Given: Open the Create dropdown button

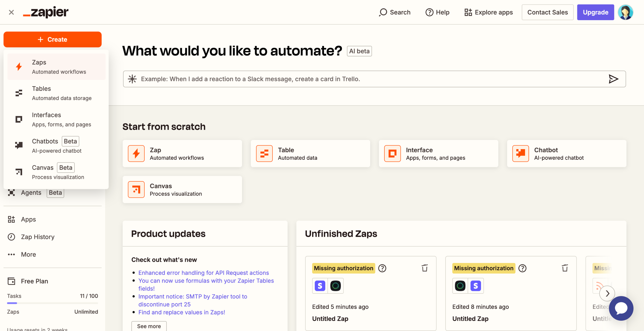Looking at the screenshot, I should coord(53,40).
